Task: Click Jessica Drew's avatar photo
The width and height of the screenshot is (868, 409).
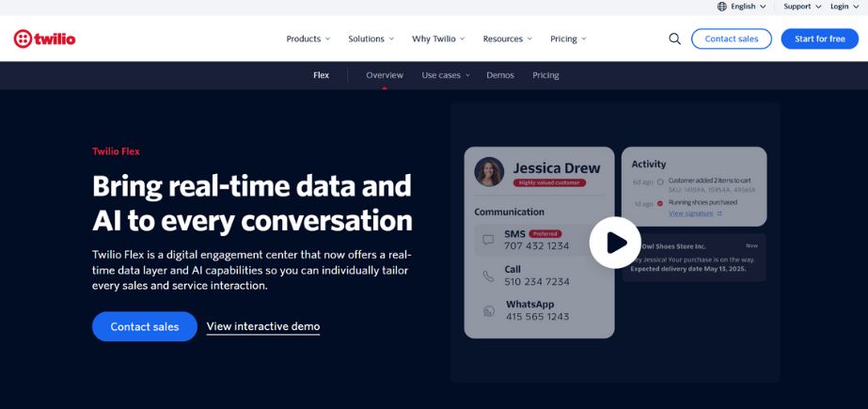Action: coord(489,171)
